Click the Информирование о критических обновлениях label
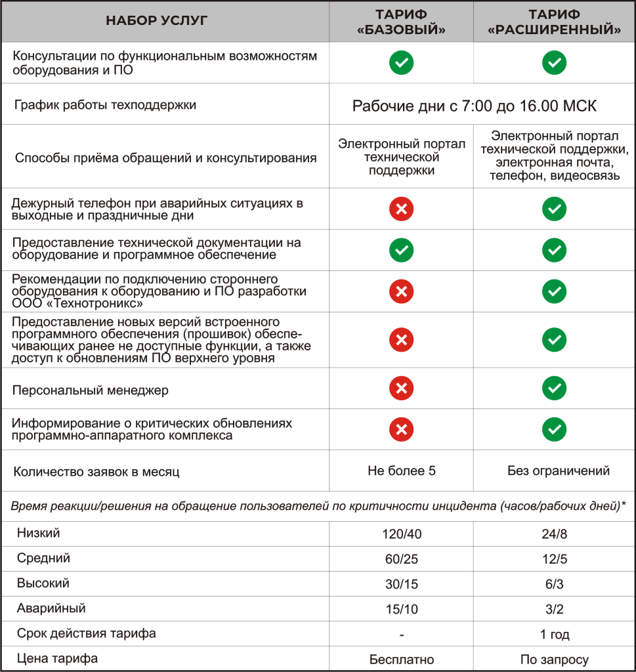 pyautogui.click(x=152, y=429)
